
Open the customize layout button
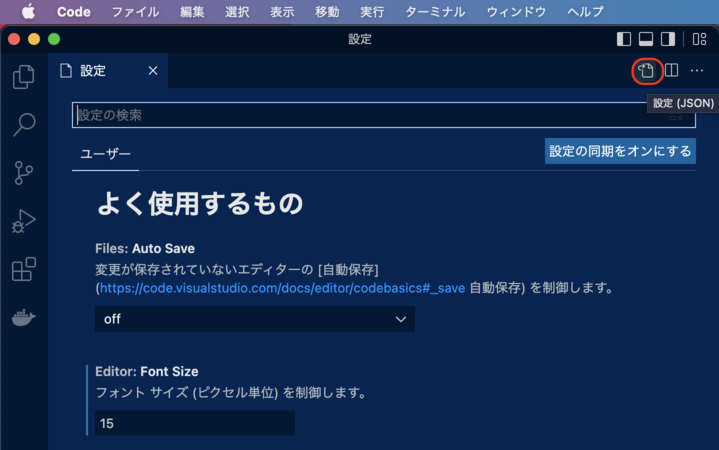point(699,39)
